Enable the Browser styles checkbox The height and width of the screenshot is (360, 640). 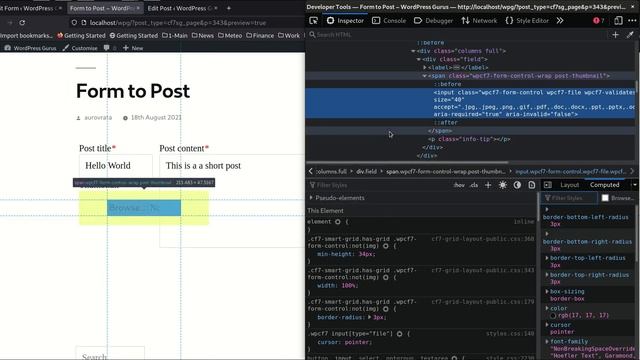(x=605, y=198)
